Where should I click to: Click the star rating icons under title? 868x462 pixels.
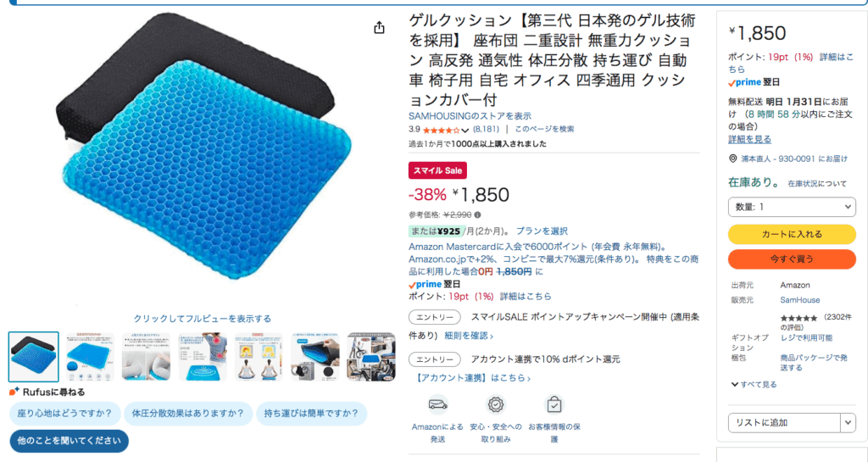441,130
